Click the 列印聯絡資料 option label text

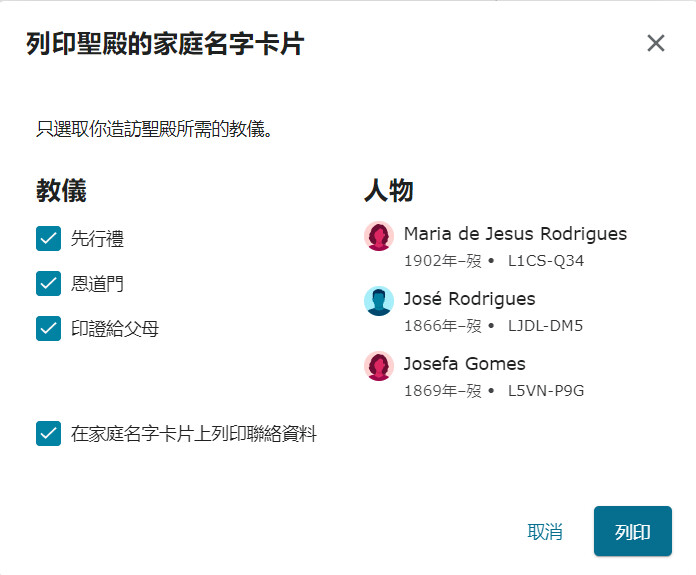pyautogui.click(x=194, y=434)
